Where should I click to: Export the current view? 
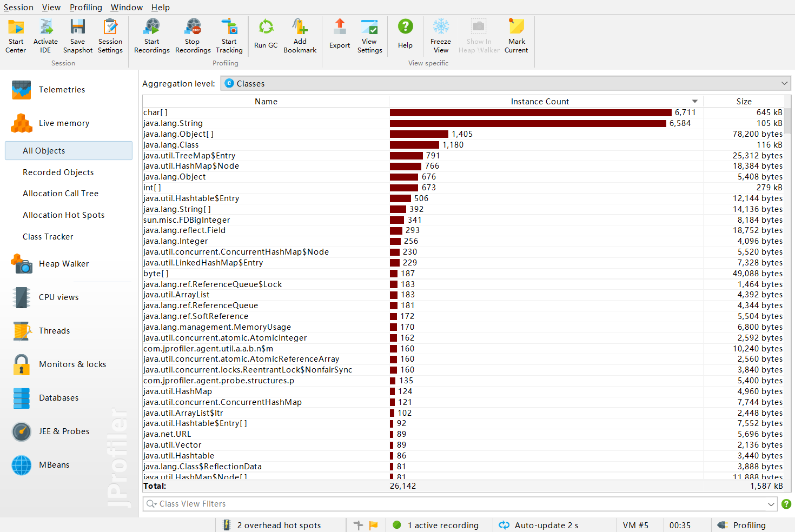click(340, 34)
